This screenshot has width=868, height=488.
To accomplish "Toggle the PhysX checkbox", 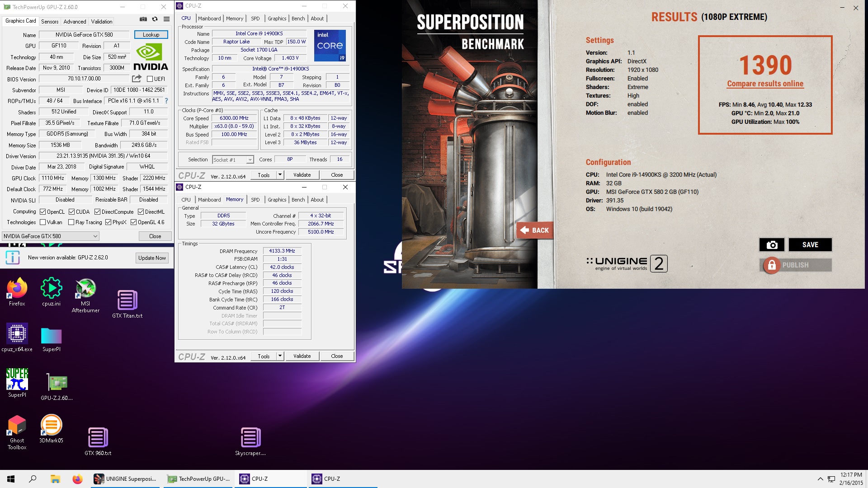I will click(x=108, y=222).
